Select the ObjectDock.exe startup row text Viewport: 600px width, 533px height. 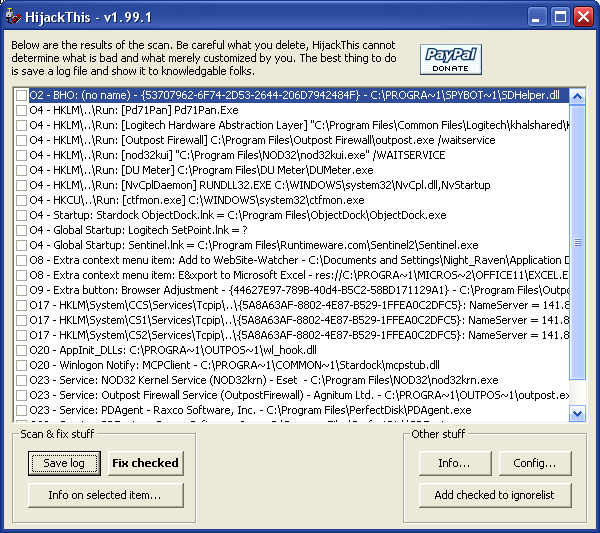click(x=238, y=215)
